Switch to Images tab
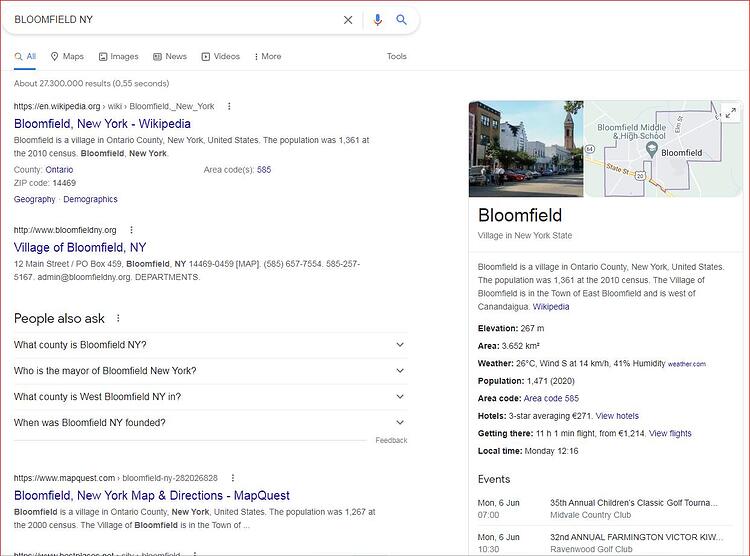Image resolution: width=750 pixels, height=556 pixels. click(x=119, y=56)
